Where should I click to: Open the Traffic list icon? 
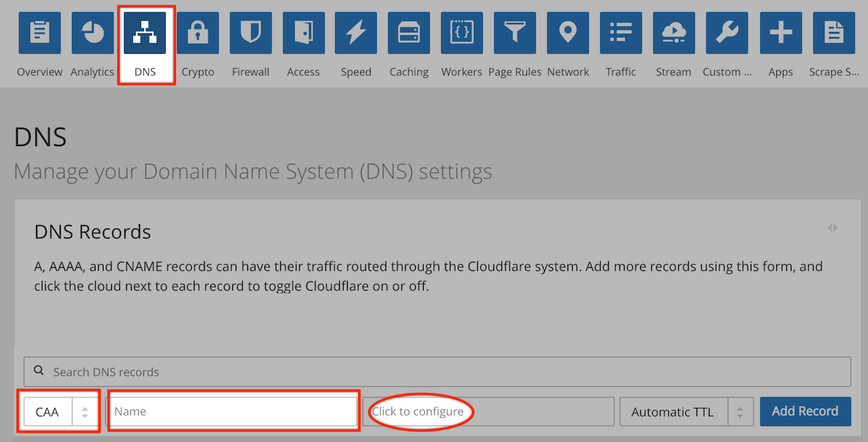tap(621, 32)
